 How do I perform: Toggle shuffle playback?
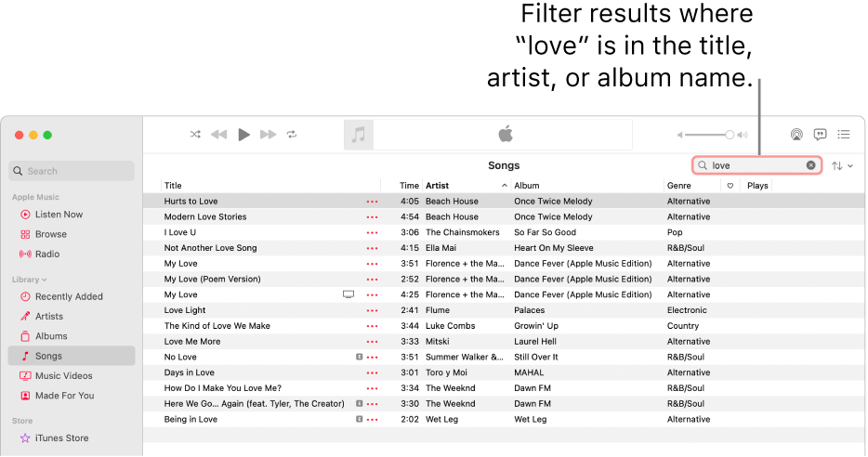tap(195, 135)
